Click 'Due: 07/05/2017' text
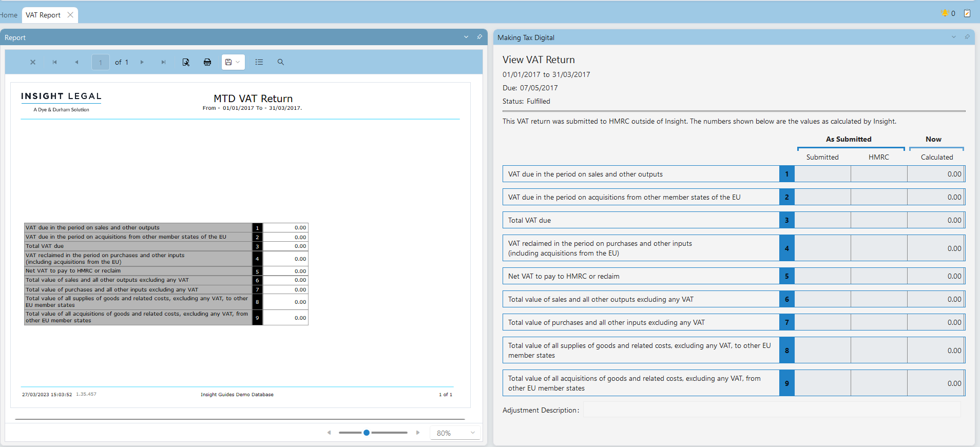This screenshot has width=980, height=447. [530, 88]
